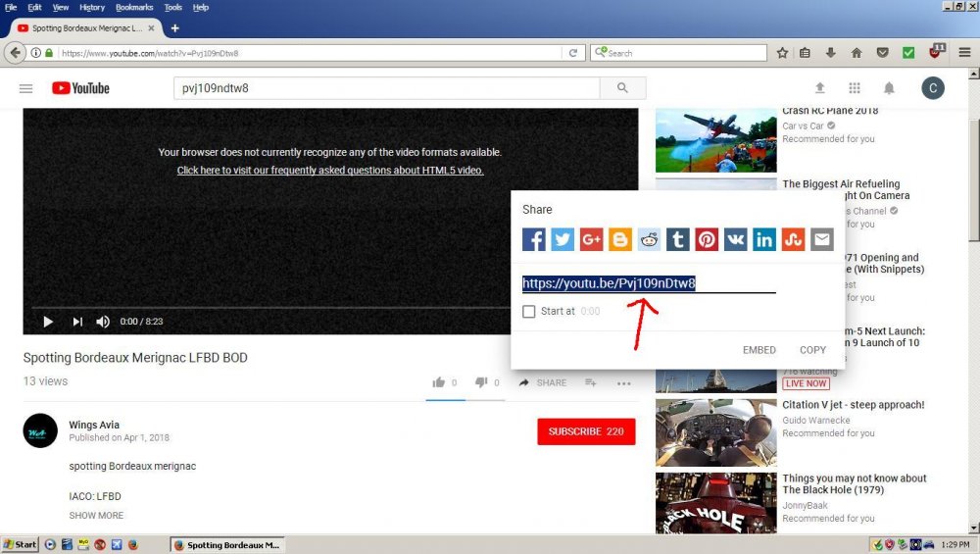Screen dimensions: 980x554
Task: Pin the video on Pinterest
Action: (707, 239)
